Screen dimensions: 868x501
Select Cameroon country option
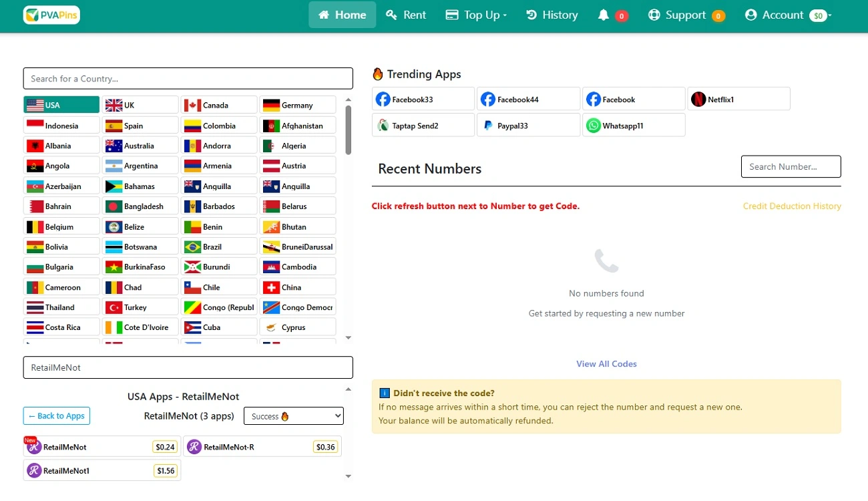61,287
